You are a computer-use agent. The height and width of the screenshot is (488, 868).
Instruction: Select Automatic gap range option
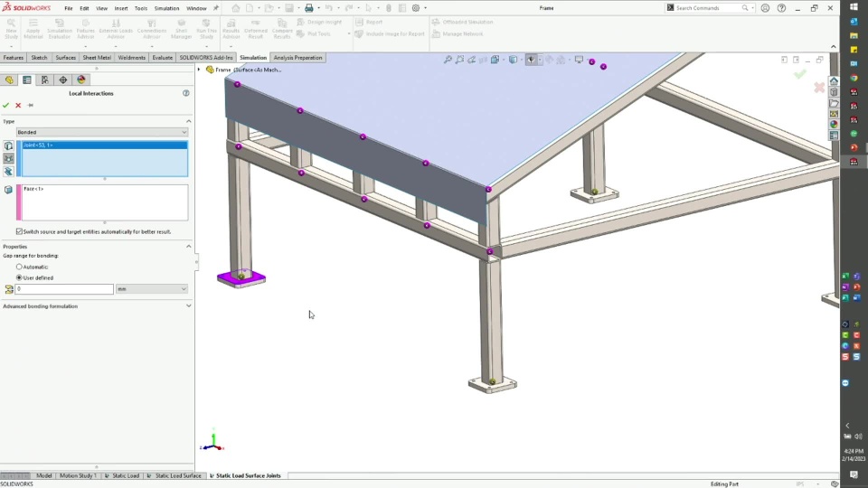click(x=19, y=267)
